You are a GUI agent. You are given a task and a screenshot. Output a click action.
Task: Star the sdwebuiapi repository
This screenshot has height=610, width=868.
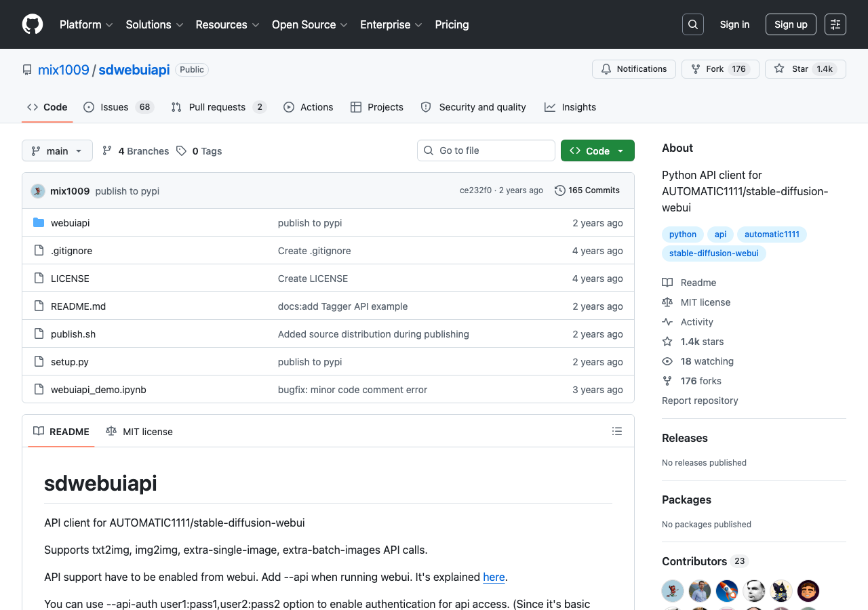[806, 69]
